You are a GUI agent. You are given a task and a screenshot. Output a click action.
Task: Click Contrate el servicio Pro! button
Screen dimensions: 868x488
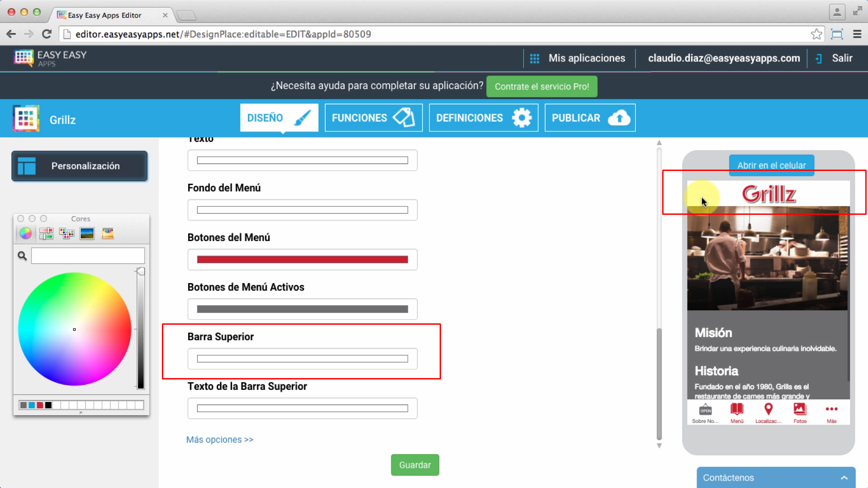point(541,86)
